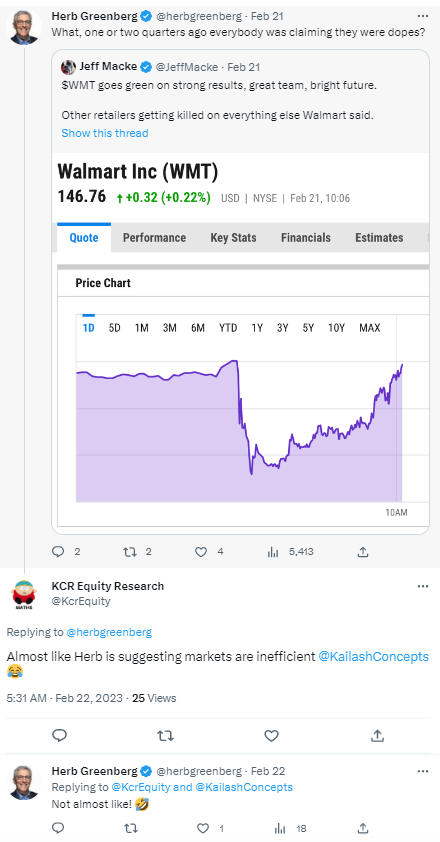Screen dimensions: 440x842
Task: Like Herb's "Not almost like!" reply
Action: [203, 829]
